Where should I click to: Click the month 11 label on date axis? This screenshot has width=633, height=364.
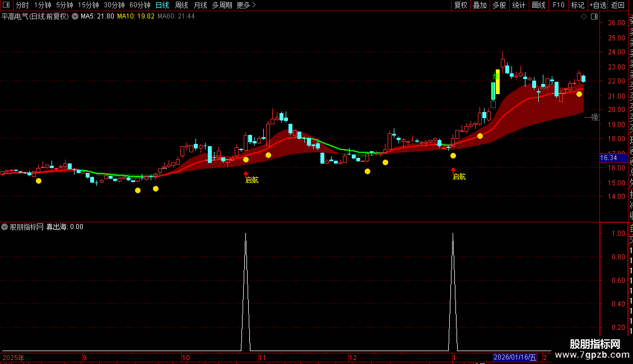tap(262, 357)
